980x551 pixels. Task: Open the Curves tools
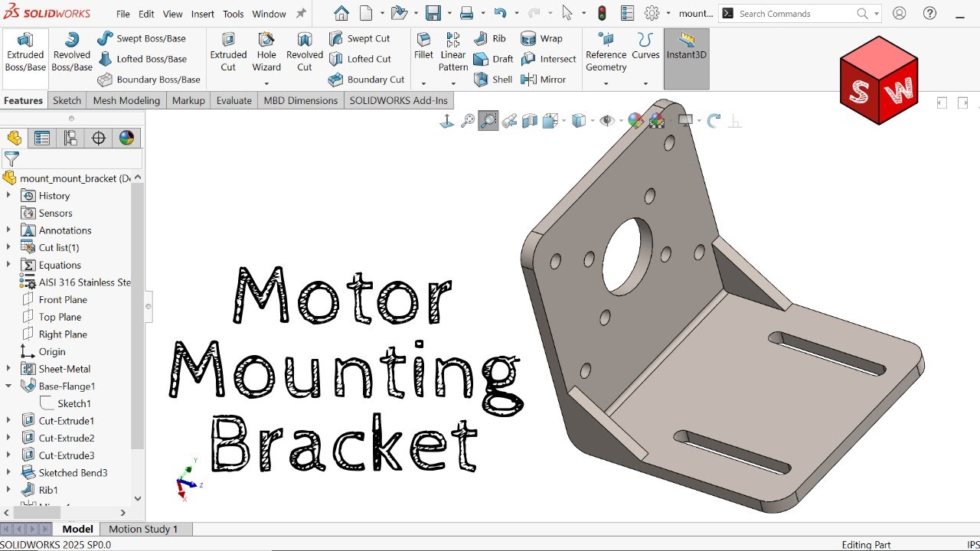click(645, 46)
